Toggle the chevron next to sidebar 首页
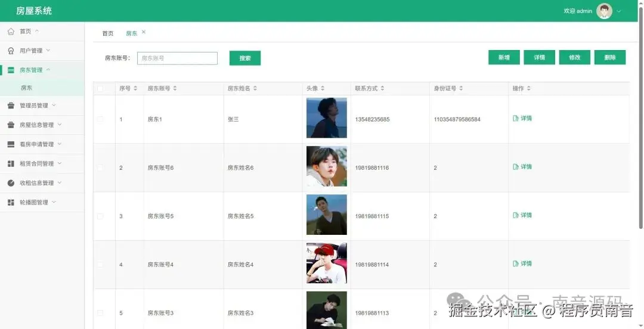Image resolution: width=644 pixels, height=329 pixels. coord(36,31)
